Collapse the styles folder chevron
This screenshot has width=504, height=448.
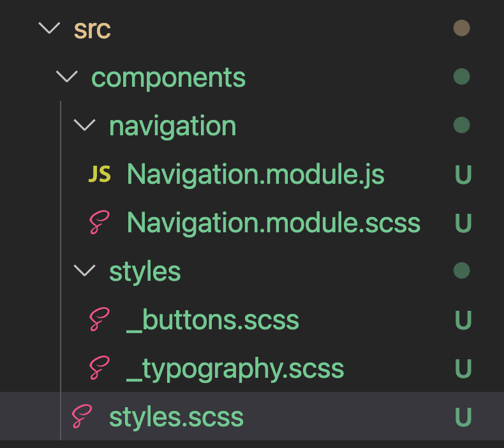point(84,271)
